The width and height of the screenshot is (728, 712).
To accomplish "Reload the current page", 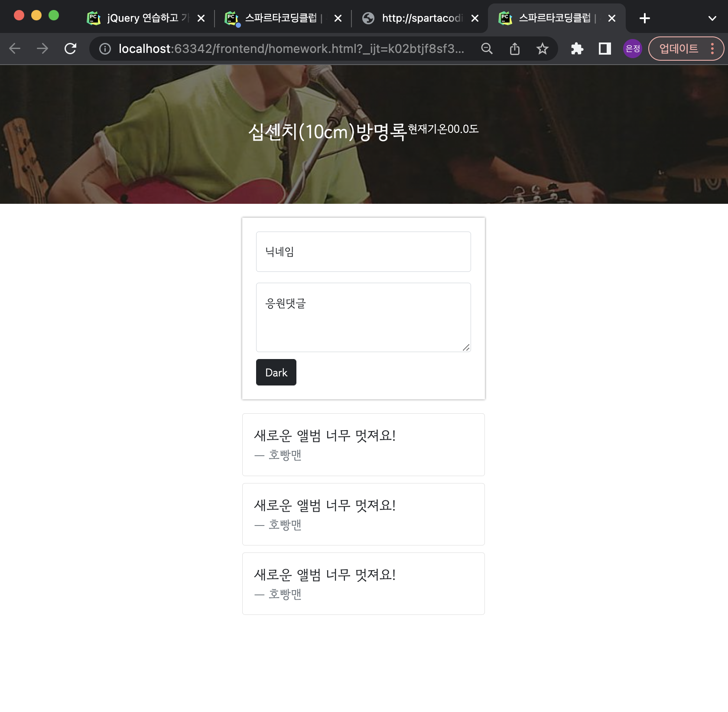I will pos(70,49).
